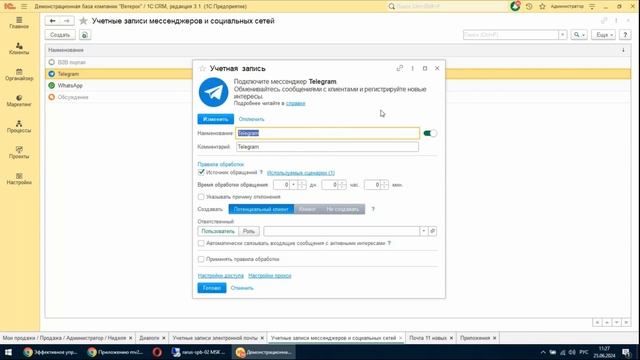Click the large Telegram logo in dialog

point(213,92)
